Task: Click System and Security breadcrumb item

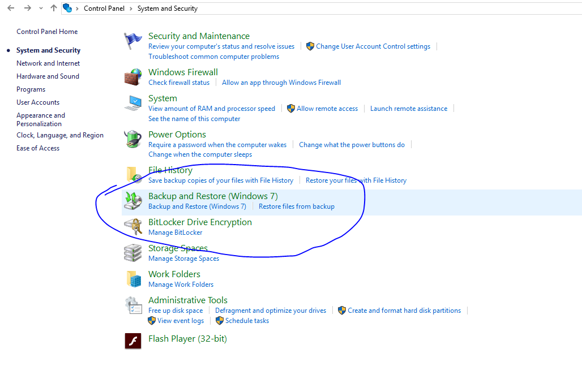Action: [x=168, y=8]
